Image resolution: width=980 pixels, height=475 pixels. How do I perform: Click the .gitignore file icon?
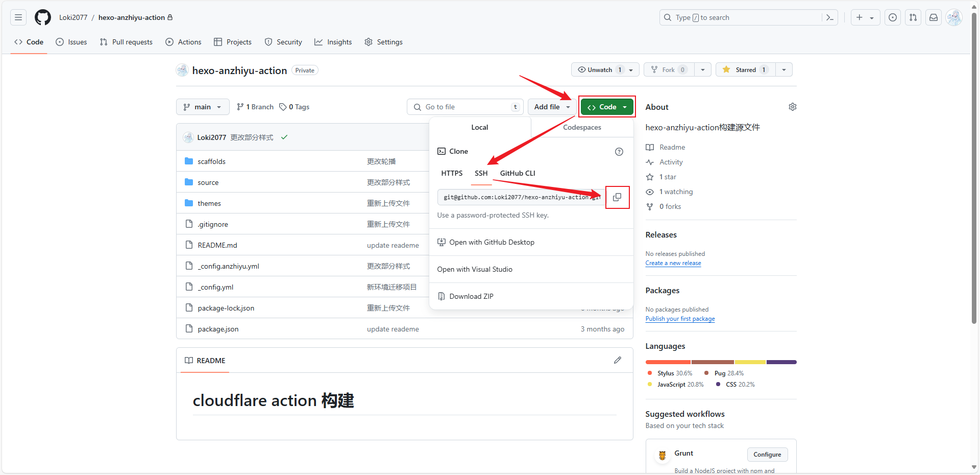(x=189, y=224)
